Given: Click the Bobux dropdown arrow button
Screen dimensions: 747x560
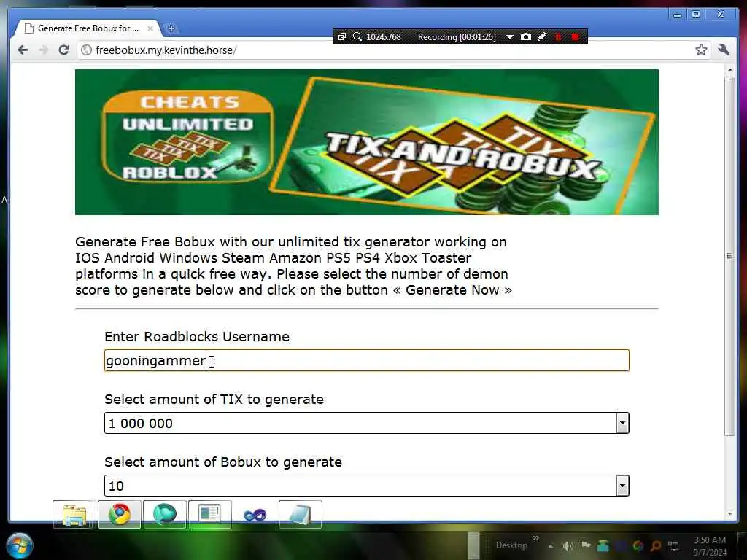Looking at the screenshot, I should pyautogui.click(x=622, y=486).
